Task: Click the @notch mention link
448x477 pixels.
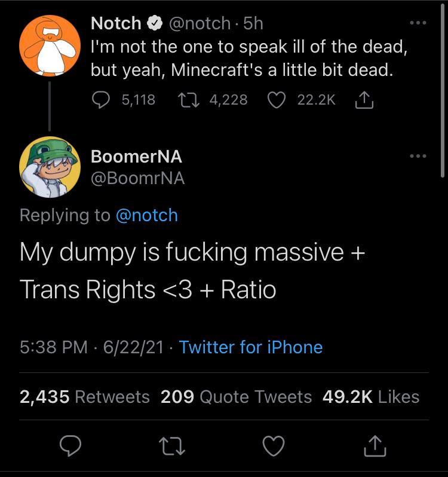Action: tap(146, 215)
